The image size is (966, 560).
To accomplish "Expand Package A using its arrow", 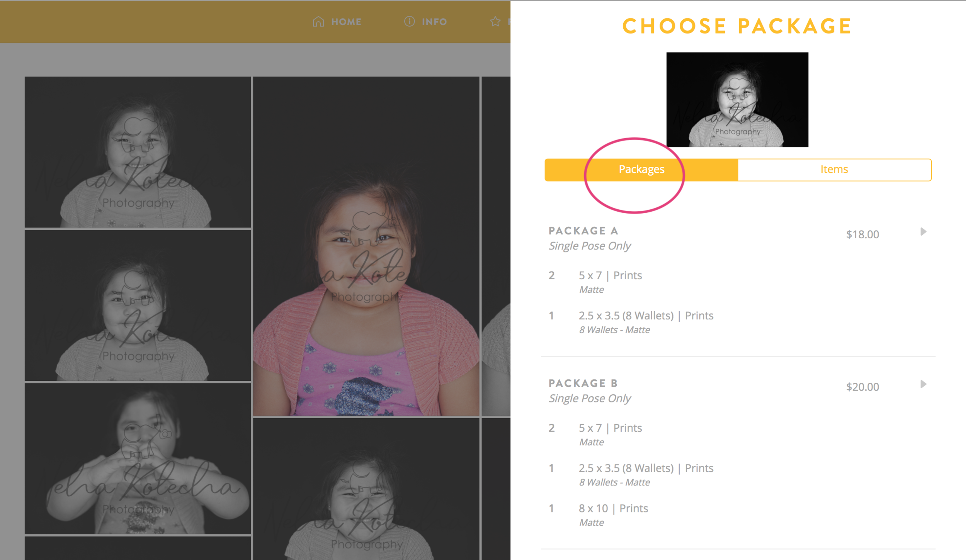I will coord(923,232).
